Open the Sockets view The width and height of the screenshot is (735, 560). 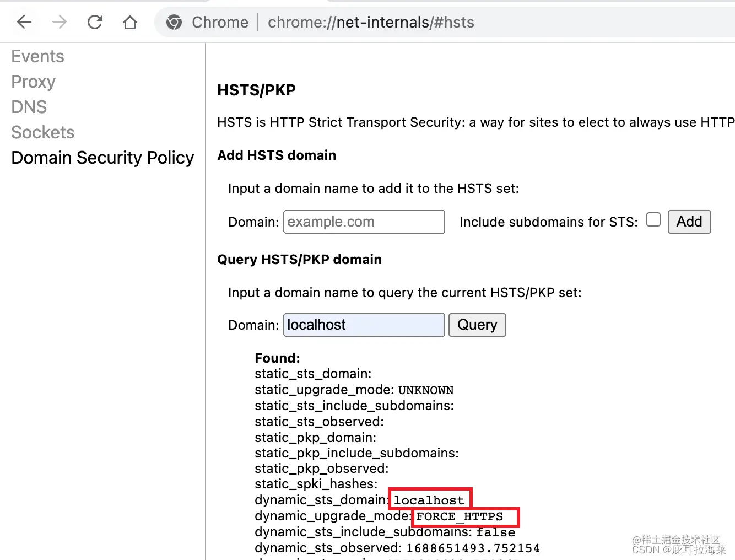tap(42, 132)
